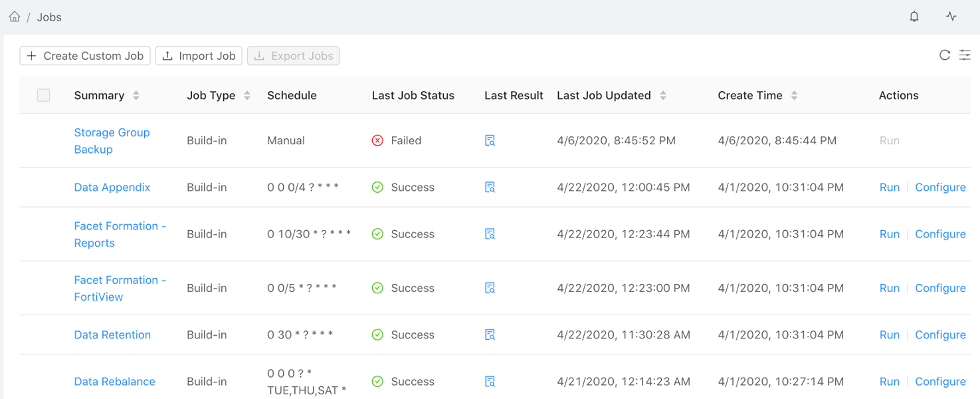The image size is (980, 399).
Task: Open the activity pulse monitor icon
Action: pos(951,17)
